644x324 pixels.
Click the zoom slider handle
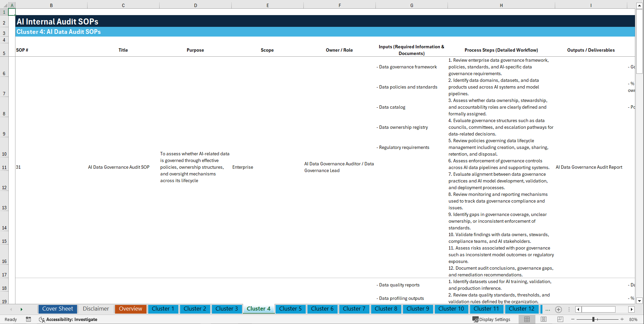tap(593, 319)
